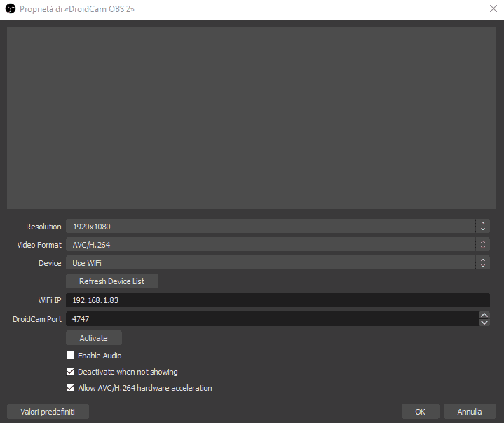Close the DroidCam OBS properties dialog
Screen dimensions: 504x423
coord(493,8)
